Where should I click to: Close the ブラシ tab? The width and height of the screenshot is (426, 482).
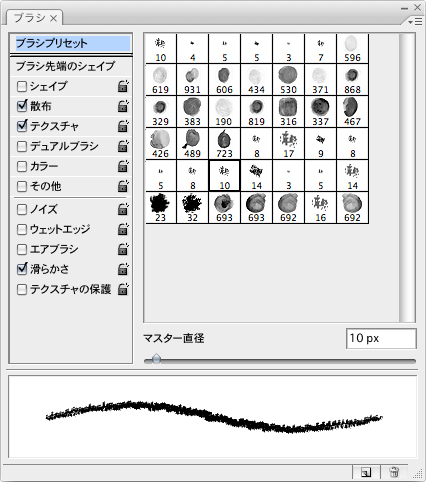pyautogui.click(x=53, y=18)
